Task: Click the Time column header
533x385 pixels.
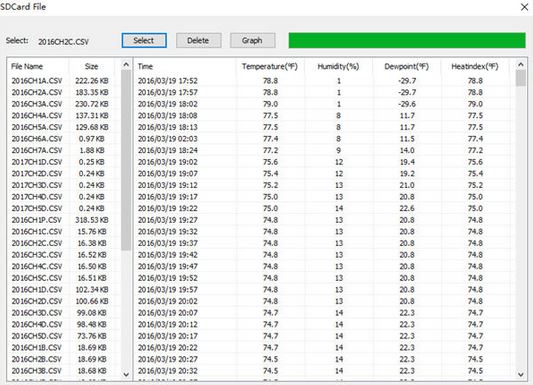Action: 145,66
